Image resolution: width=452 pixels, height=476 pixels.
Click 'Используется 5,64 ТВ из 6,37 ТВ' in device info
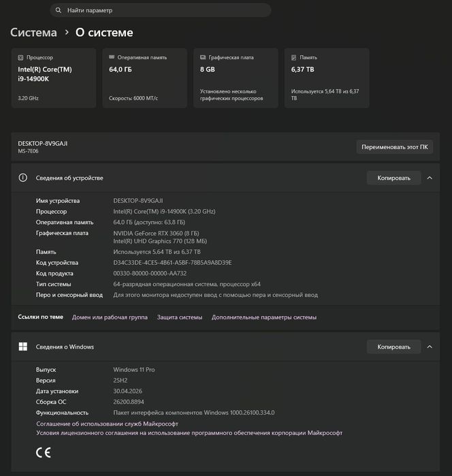click(157, 252)
